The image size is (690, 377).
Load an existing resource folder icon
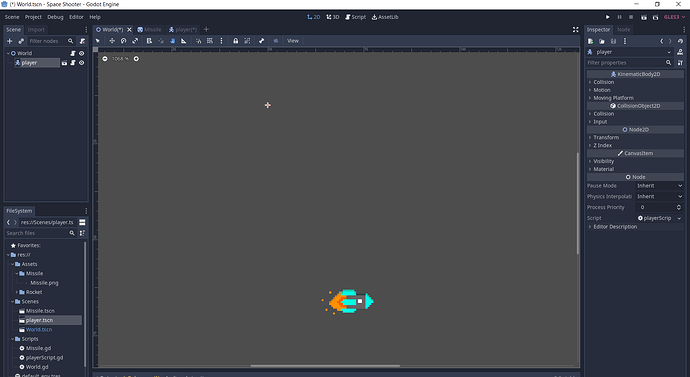pyautogui.click(x=602, y=41)
